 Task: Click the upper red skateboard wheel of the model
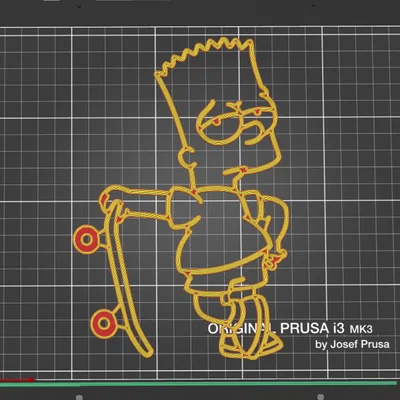[x=86, y=240]
